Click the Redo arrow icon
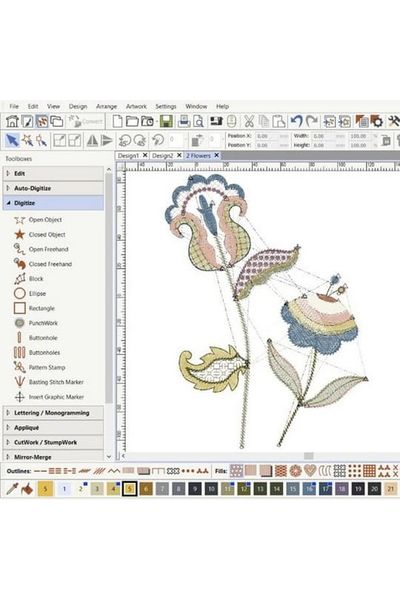400x600 pixels. click(312, 121)
